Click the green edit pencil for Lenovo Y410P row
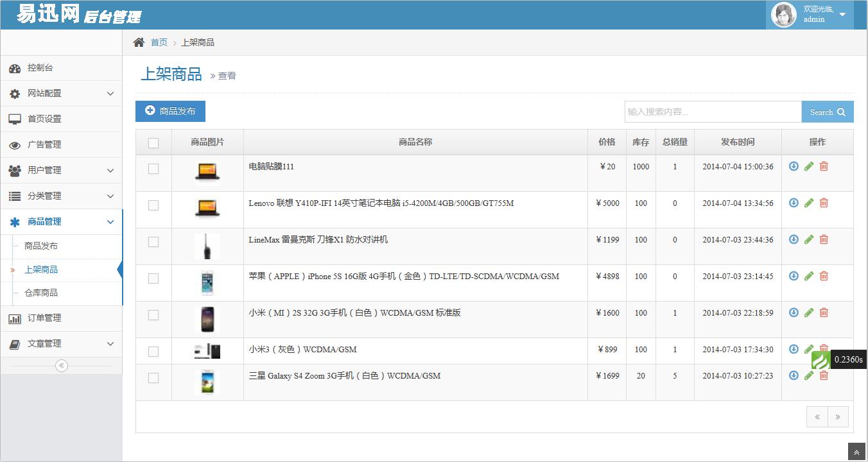Image resolution: width=868 pixels, height=462 pixels. [x=809, y=203]
